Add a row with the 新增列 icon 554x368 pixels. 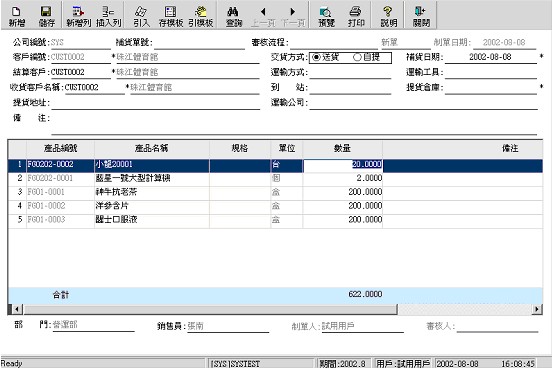79,16
